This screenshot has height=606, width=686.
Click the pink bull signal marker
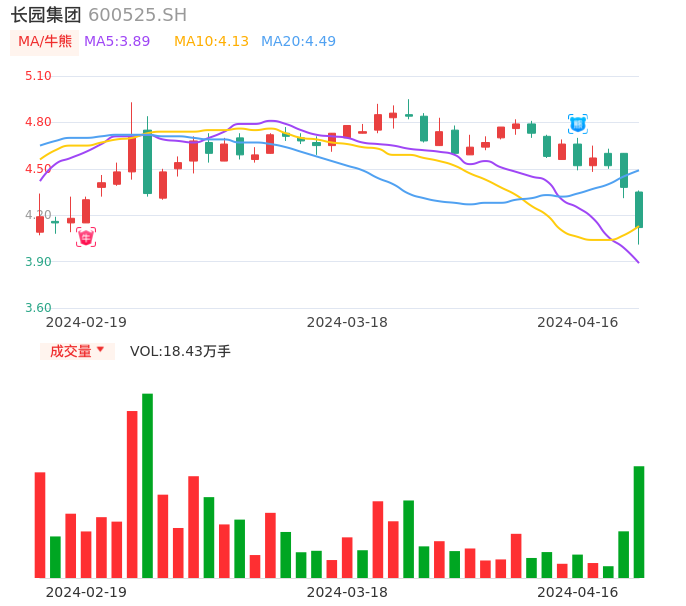[x=86, y=237]
